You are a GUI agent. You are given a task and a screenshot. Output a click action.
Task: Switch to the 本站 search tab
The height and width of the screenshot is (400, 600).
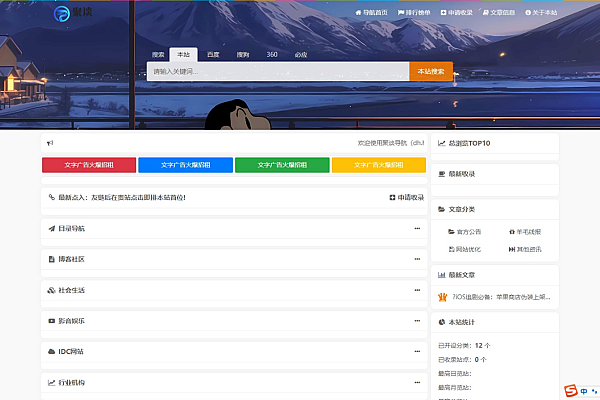click(x=183, y=55)
